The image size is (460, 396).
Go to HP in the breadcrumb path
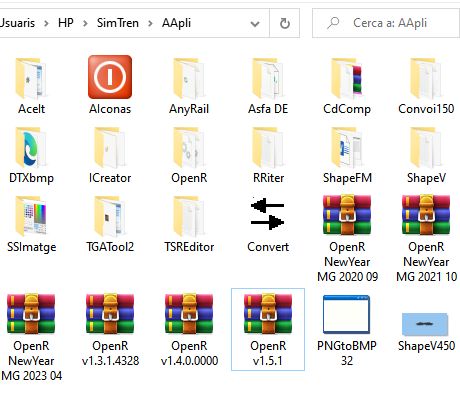pyautogui.click(x=66, y=23)
